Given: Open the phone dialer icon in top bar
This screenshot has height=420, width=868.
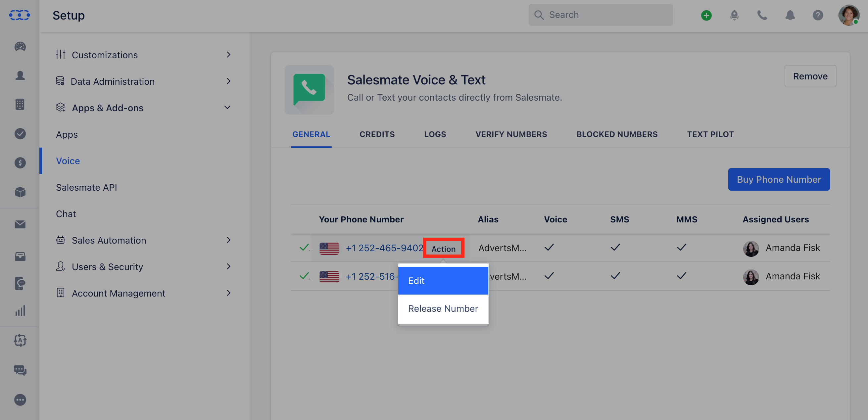Looking at the screenshot, I should point(762,15).
